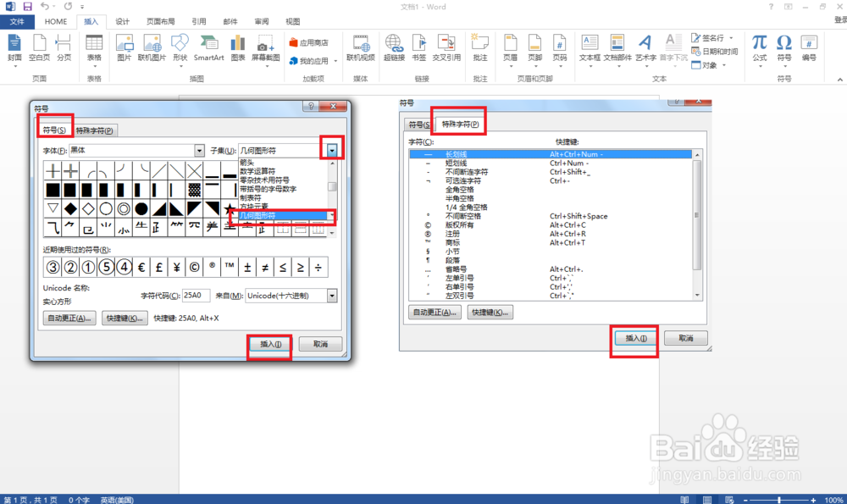Click Shortcut Key button in left dialog

pyautogui.click(x=125, y=318)
